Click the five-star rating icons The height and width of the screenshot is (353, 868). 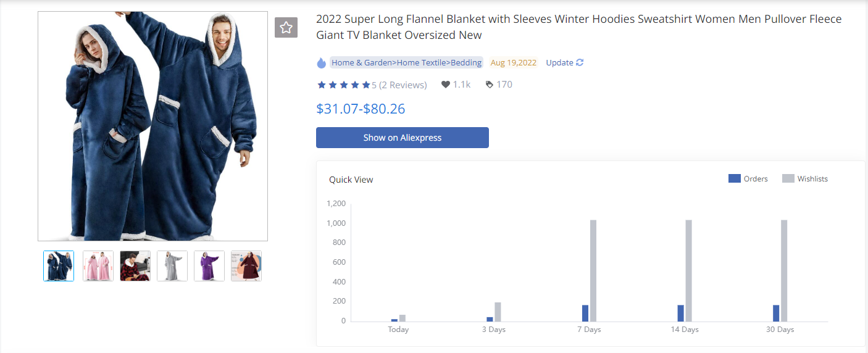(x=343, y=85)
